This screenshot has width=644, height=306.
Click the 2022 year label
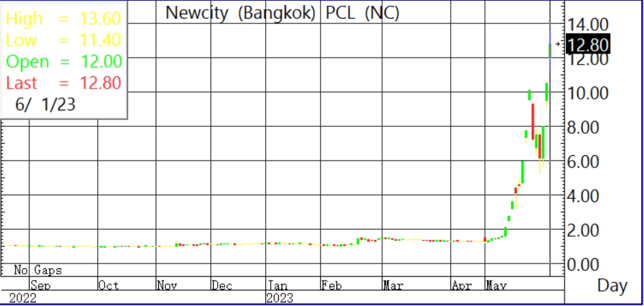pos(22,298)
